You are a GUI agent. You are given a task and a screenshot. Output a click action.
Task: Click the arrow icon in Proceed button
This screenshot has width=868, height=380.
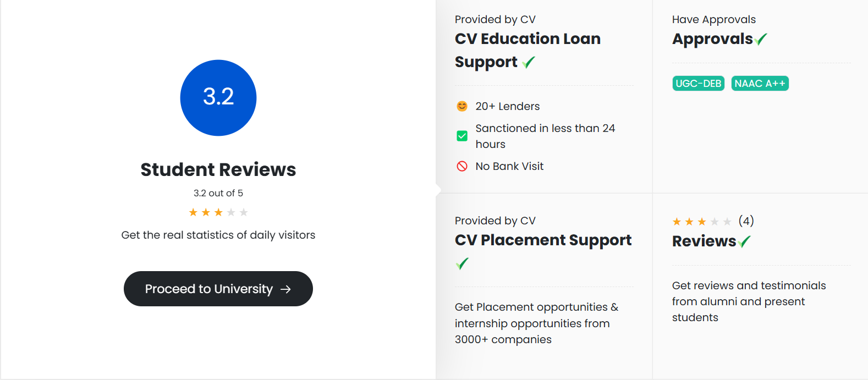point(285,289)
